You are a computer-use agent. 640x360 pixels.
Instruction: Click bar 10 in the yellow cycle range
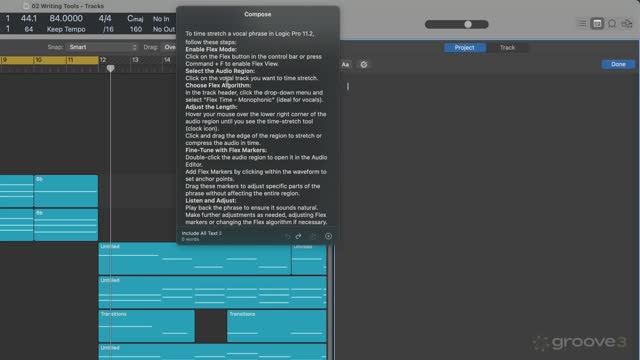click(38, 60)
